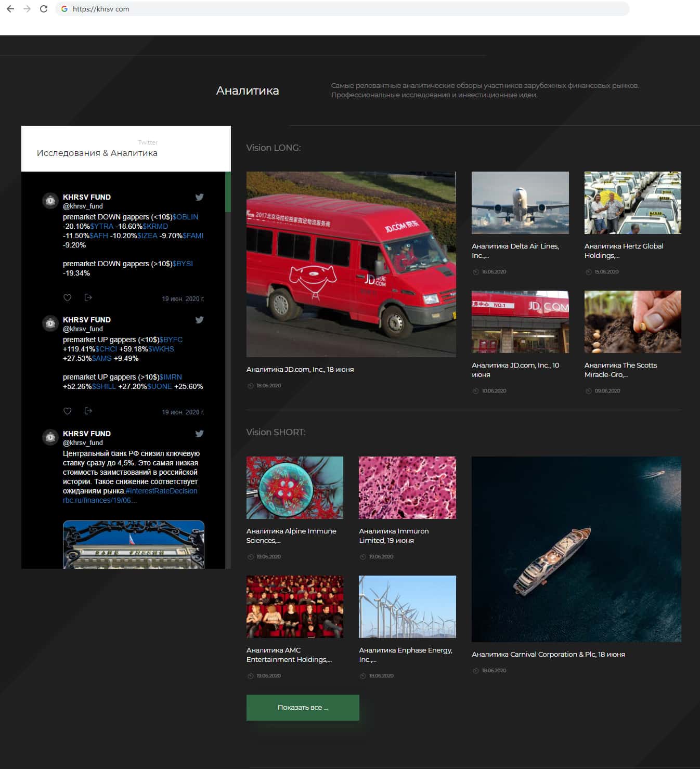The image size is (700, 769).
Task: Click KHRSV FUND avatar on Central Bank tweet
Action: point(50,437)
